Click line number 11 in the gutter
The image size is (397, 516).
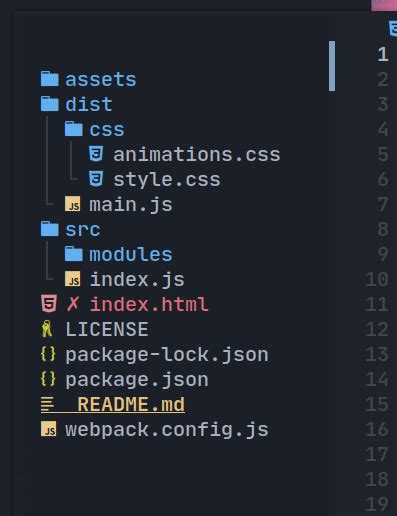[377, 304]
